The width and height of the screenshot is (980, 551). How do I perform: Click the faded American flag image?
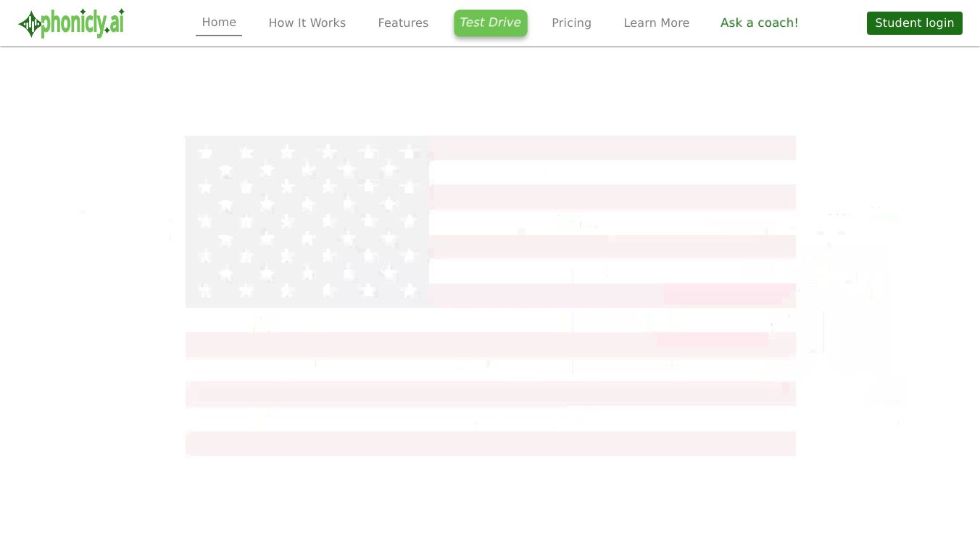pyautogui.click(x=491, y=296)
